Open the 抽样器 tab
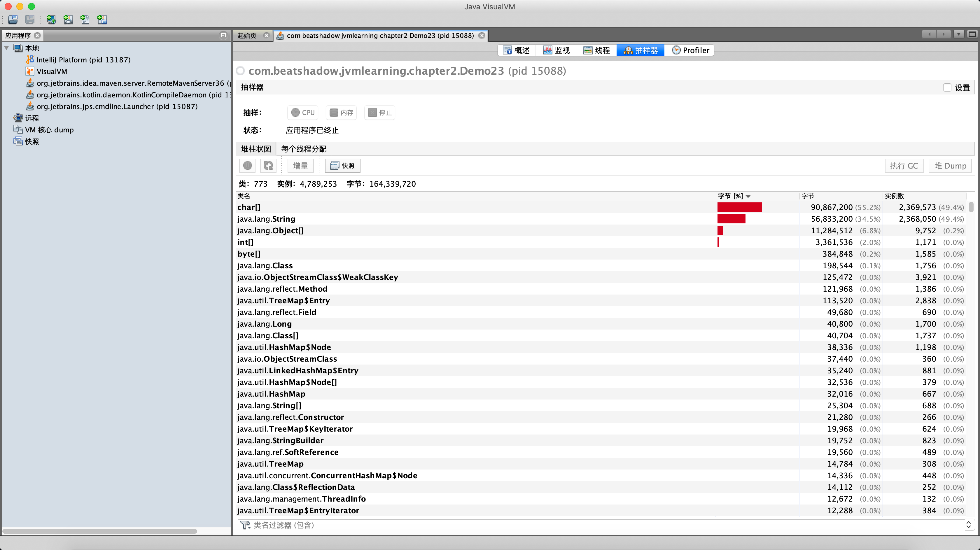The width and height of the screenshot is (980, 550). pyautogui.click(x=641, y=50)
